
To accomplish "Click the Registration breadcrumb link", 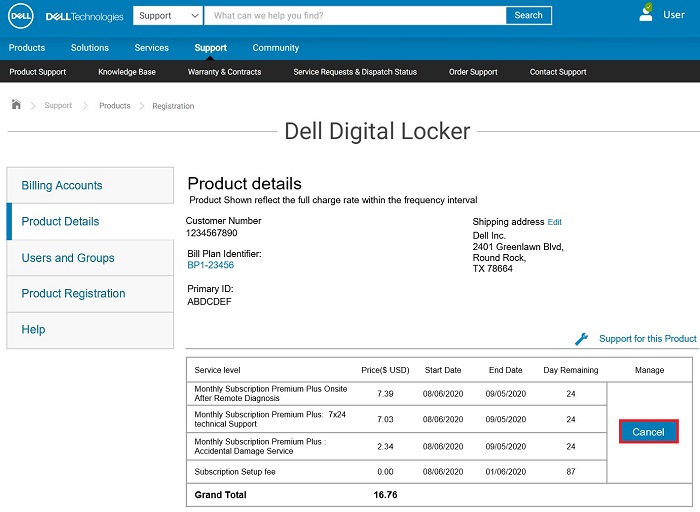I will point(173,106).
